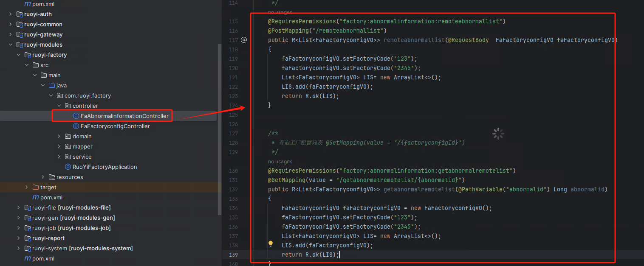Viewport: 644px width, 266px height.
Task: Click line number 125 in gutter
Action: tap(233, 115)
